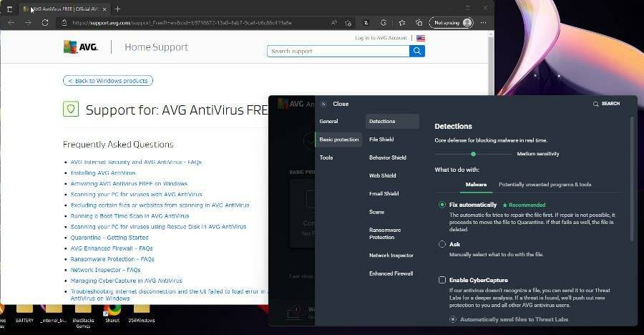Viewport: 644px width, 335px height.
Task: Click the AVG settings back arrow icon
Action: tap(323, 104)
